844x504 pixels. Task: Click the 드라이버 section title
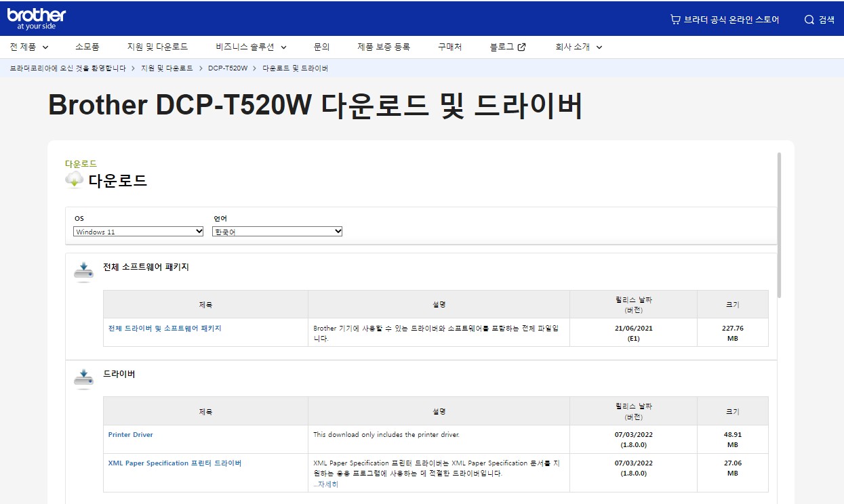coord(119,374)
